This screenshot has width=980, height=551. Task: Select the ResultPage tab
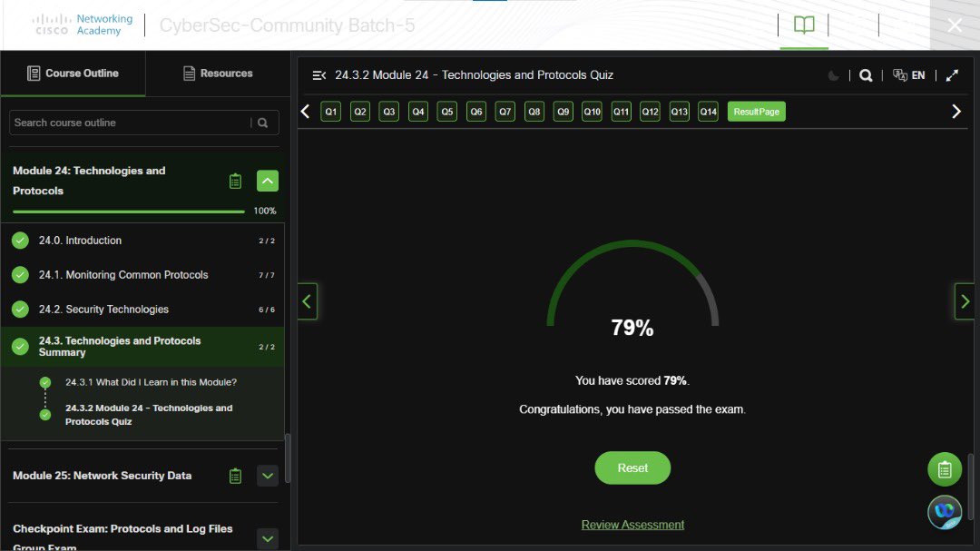pos(756,112)
